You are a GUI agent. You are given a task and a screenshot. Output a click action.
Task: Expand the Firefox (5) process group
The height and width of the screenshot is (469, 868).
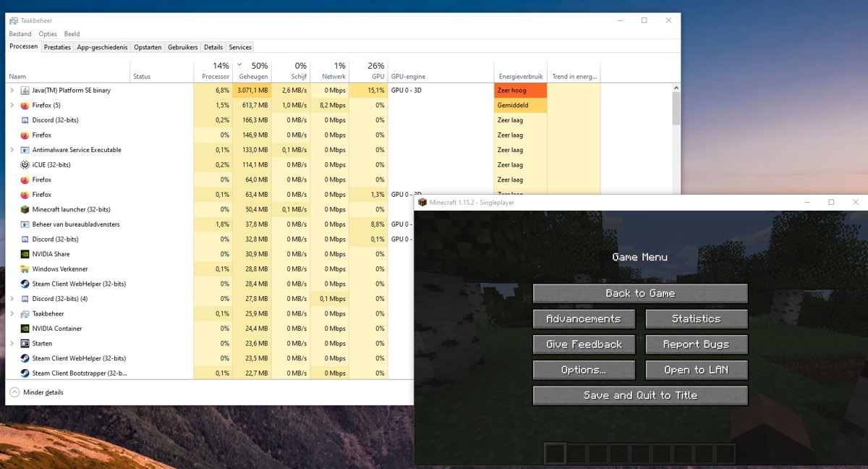click(x=12, y=106)
